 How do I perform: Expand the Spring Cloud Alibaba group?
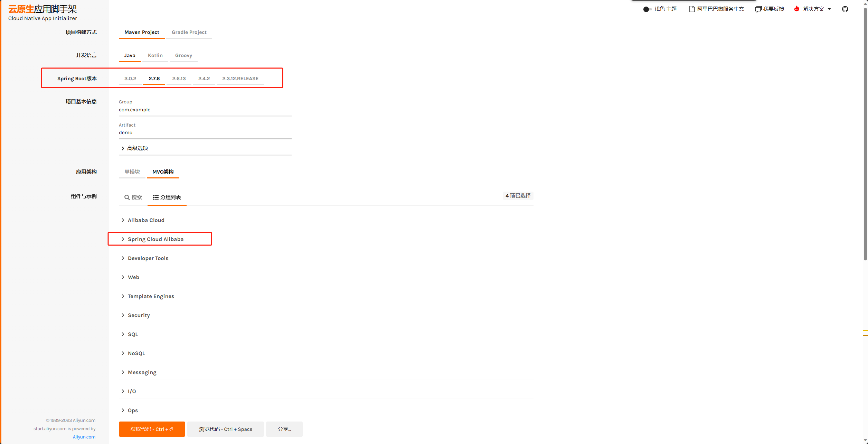coord(326,239)
